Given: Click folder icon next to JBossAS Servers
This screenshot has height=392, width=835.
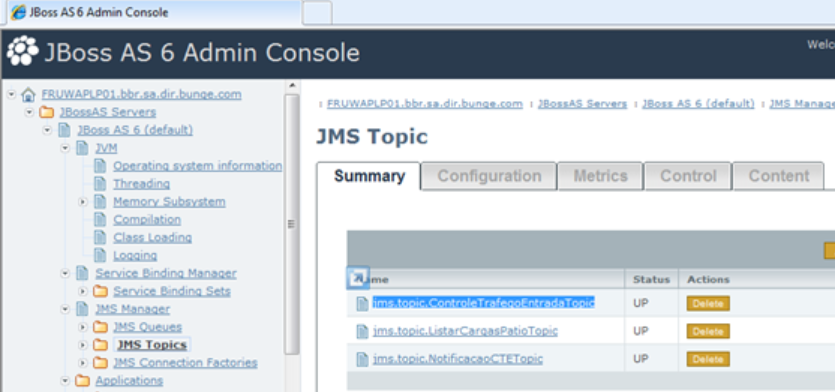Looking at the screenshot, I should coord(47,112).
